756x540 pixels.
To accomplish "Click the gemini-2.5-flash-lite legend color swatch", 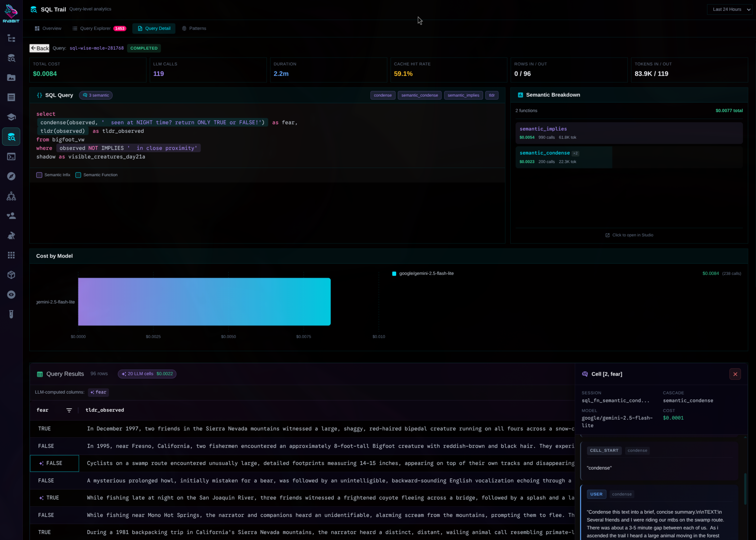I will coord(394,273).
